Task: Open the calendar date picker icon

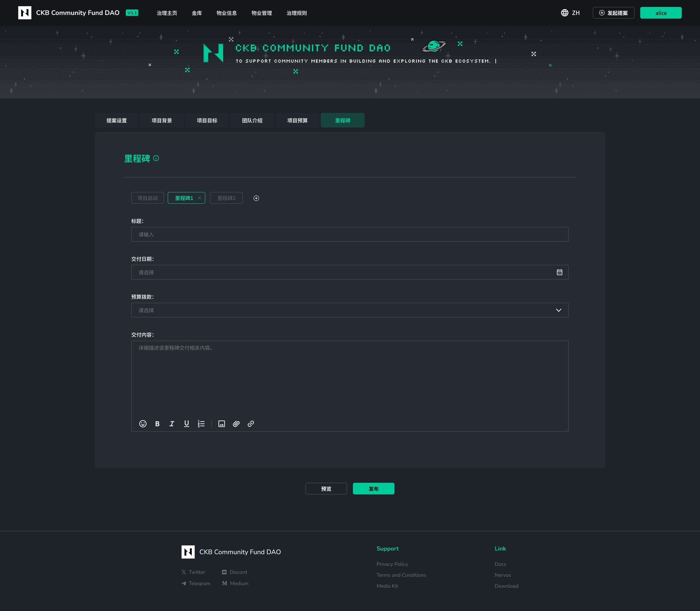Action: click(x=559, y=272)
